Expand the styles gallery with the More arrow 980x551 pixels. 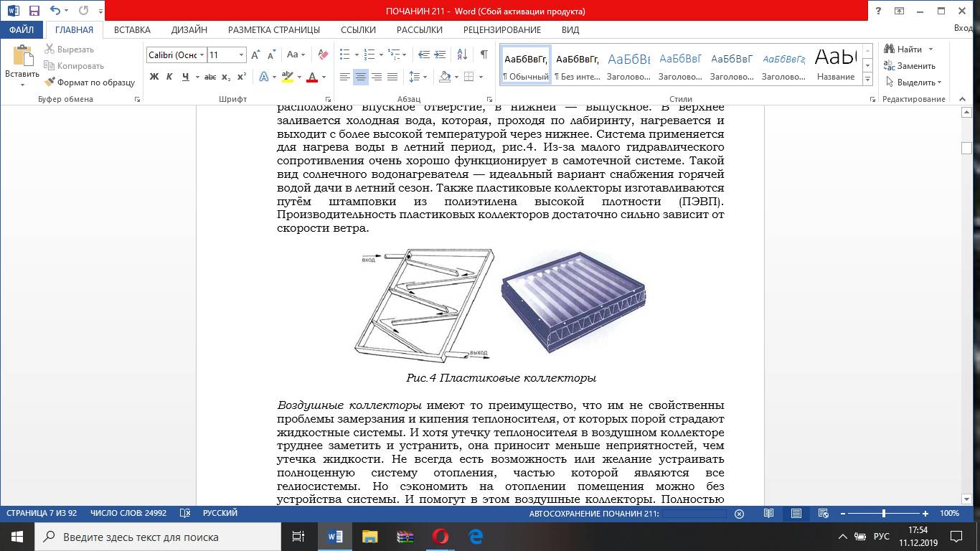(867, 79)
